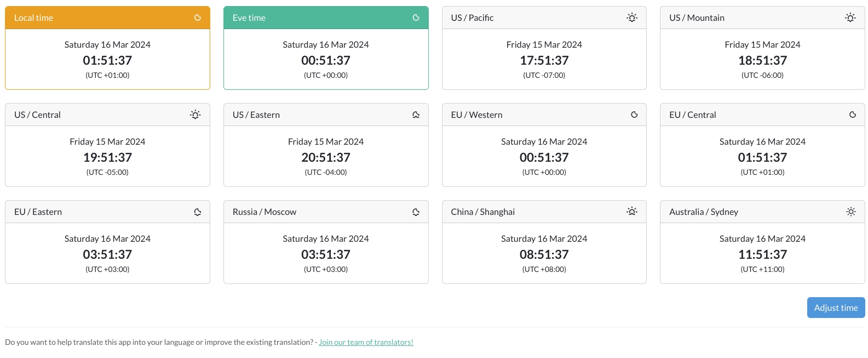Image resolution: width=868 pixels, height=358 pixels.
Task: Click the moon icon on EU / Western card
Action: point(634,115)
